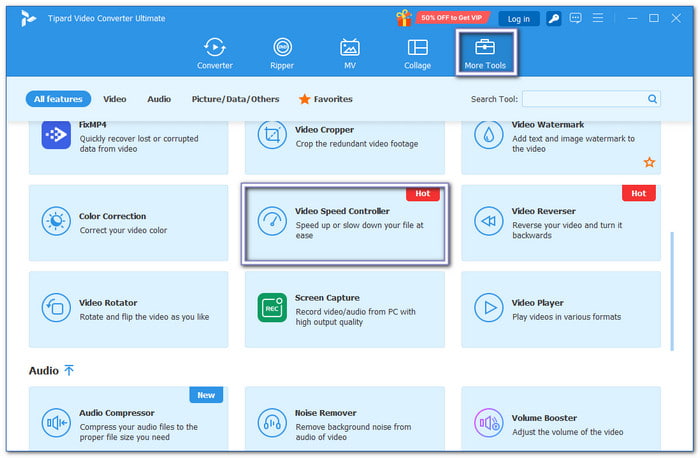
Task: Click "Reverse your video and turn it backwards"
Action: coord(567,230)
